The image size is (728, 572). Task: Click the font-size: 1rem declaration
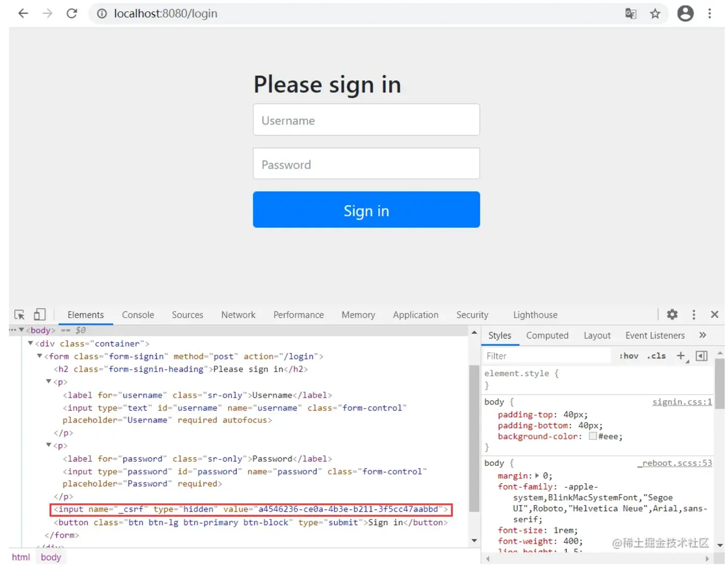(538, 530)
